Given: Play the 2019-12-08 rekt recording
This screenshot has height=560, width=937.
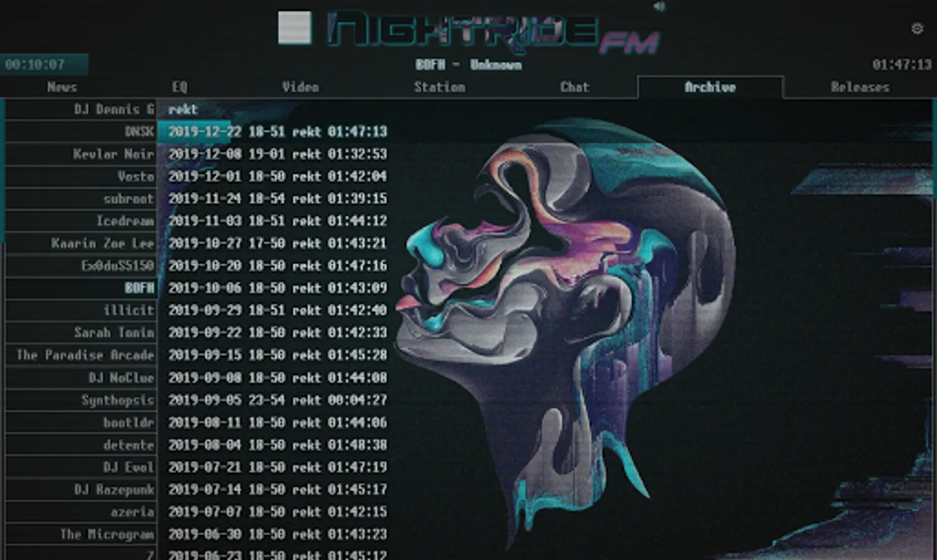Looking at the screenshot, I should 277,154.
